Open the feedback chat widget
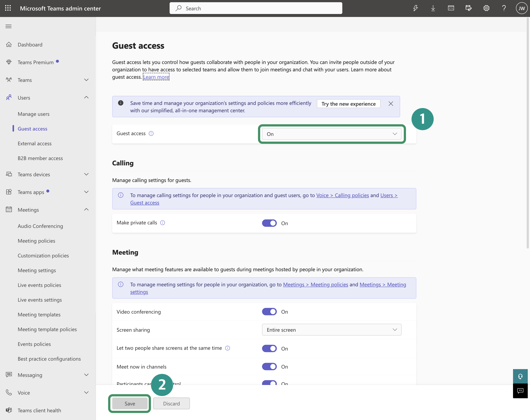Screen dimensions: 530x420 pos(520,391)
